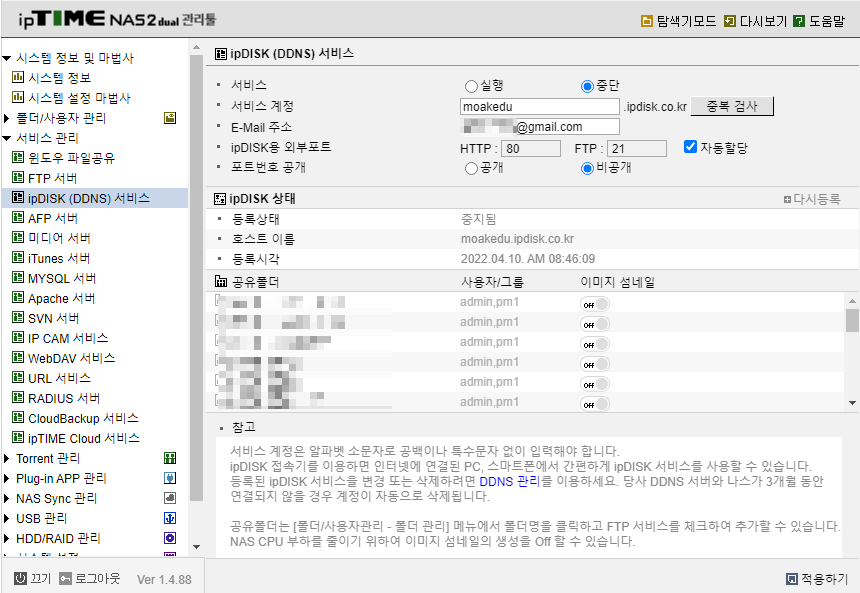The width and height of the screenshot is (860, 593).
Task: Toggle first shared folder thumbnail switch
Action: pyautogui.click(x=595, y=304)
